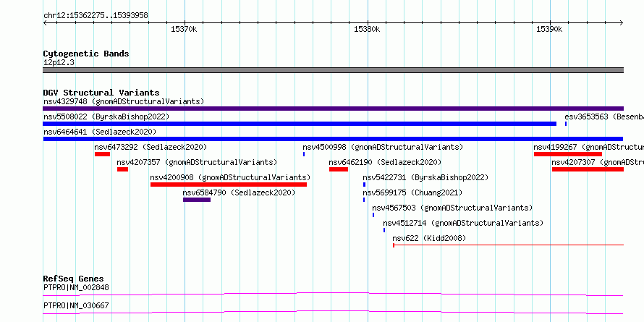
Task: Click the nsv4199267 red variant bar
Action: click(568, 154)
